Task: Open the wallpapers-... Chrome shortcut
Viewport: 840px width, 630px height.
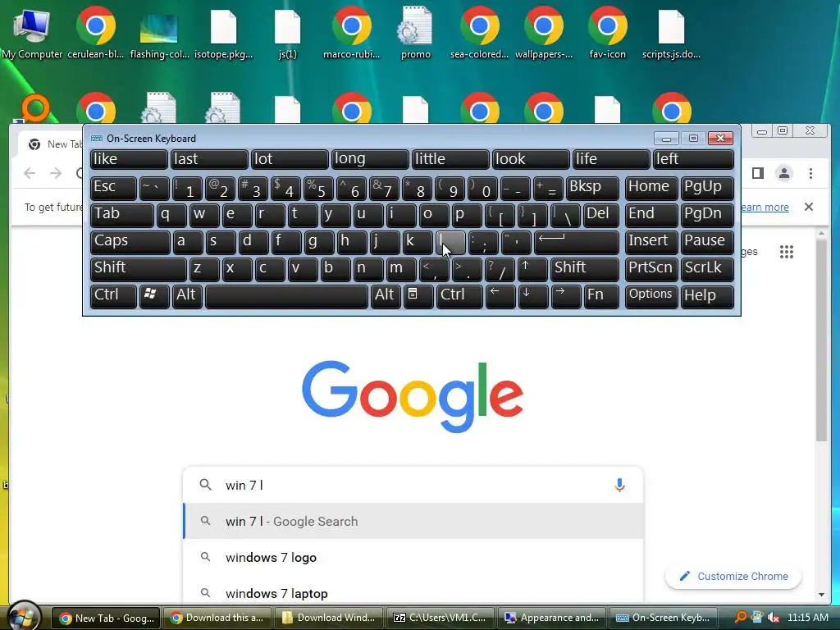Action: point(544,32)
